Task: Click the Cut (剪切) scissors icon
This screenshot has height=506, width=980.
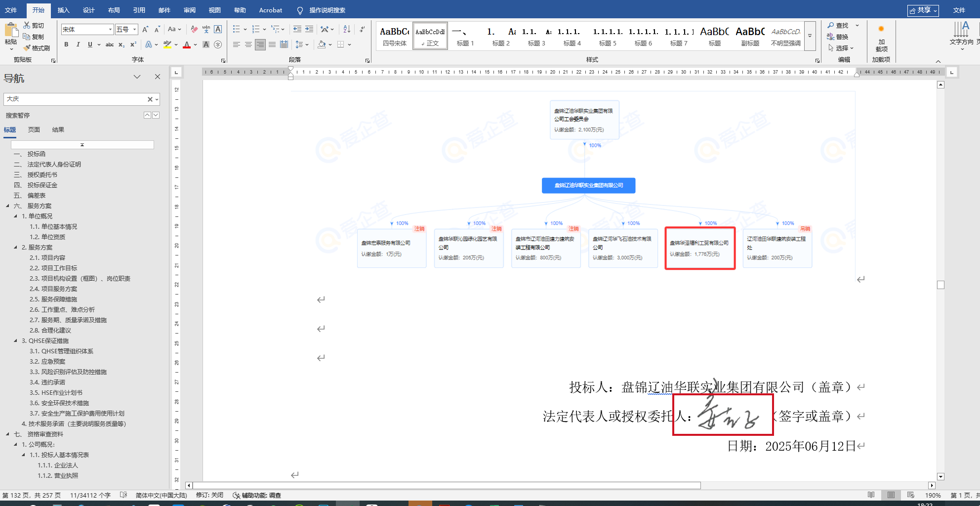Action: pyautogui.click(x=27, y=25)
